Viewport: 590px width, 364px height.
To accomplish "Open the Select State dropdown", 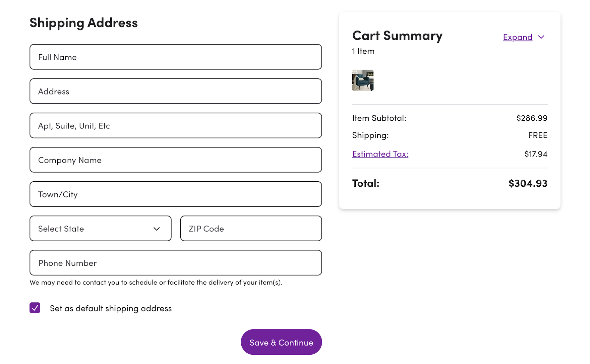I will click(x=100, y=229).
